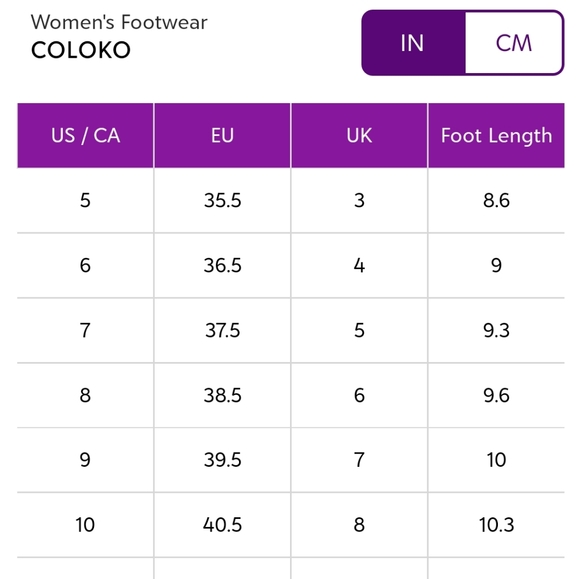Click the EU column header
Image resolution: width=580 pixels, height=579 pixels.
[222, 135]
